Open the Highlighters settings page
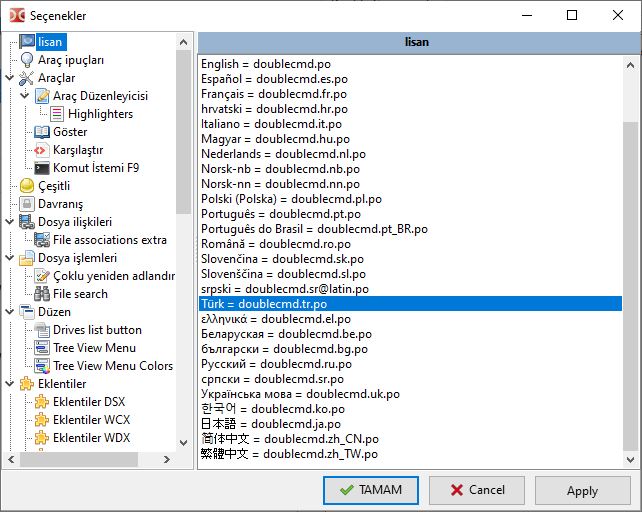 (x=100, y=114)
